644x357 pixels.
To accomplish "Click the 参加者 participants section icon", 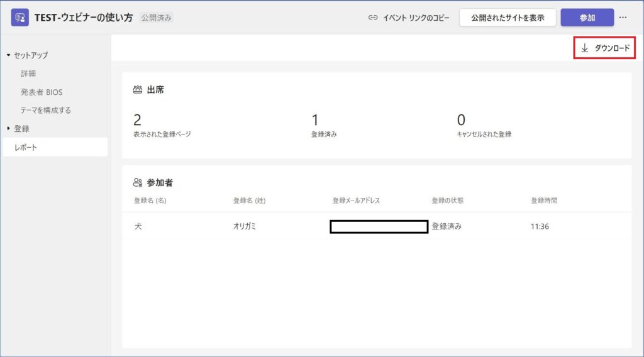I will click(x=138, y=183).
